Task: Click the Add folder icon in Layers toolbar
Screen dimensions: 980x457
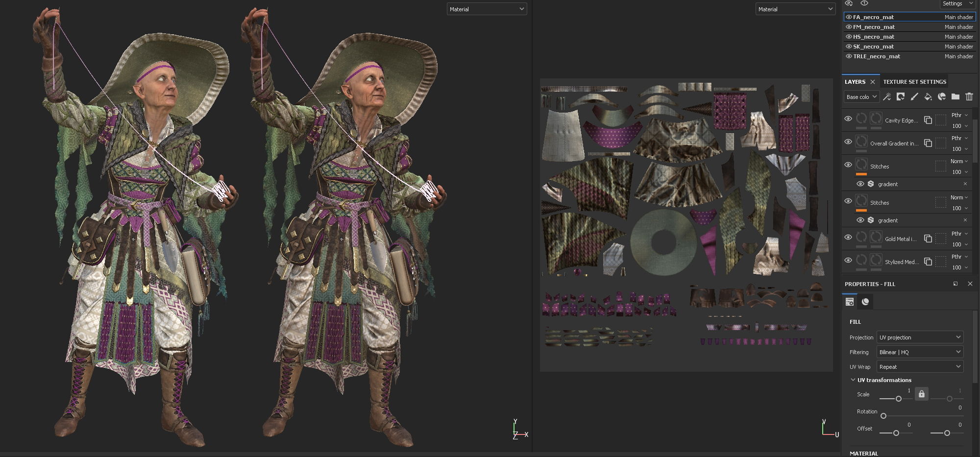Action: pyautogui.click(x=955, y=96)
